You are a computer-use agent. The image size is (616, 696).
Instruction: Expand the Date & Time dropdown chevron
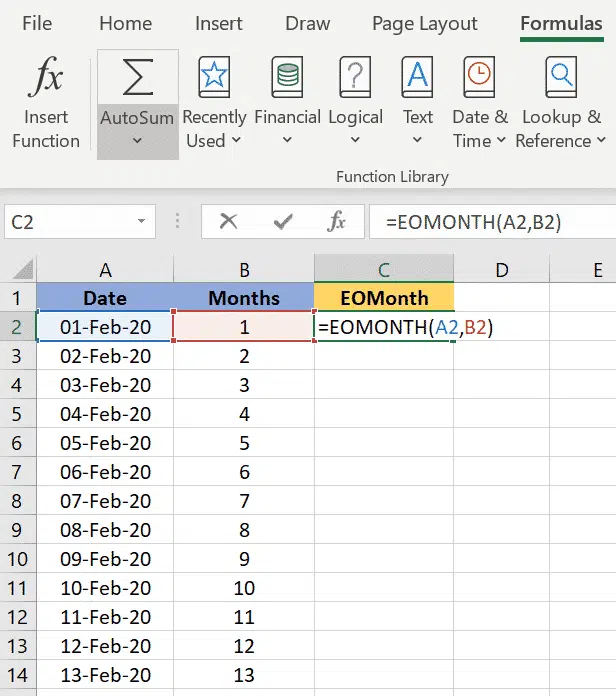pos(501,140)
